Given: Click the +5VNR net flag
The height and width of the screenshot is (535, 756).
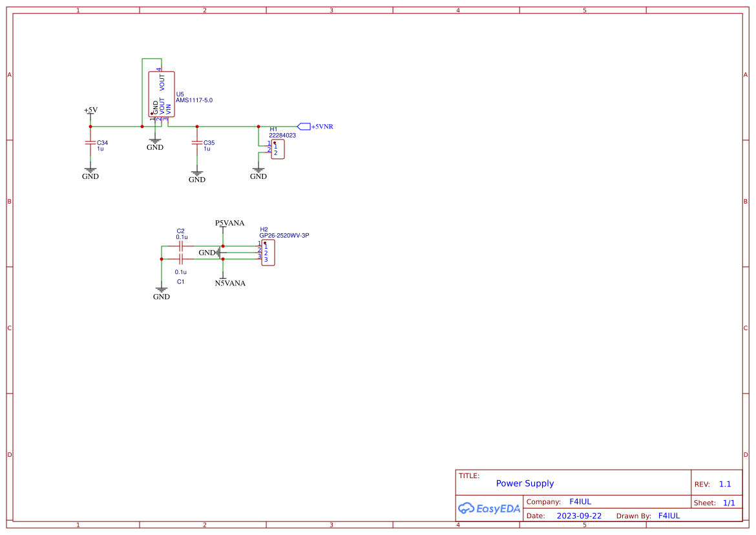Looking at the screenshot, I should click(305, 126).
